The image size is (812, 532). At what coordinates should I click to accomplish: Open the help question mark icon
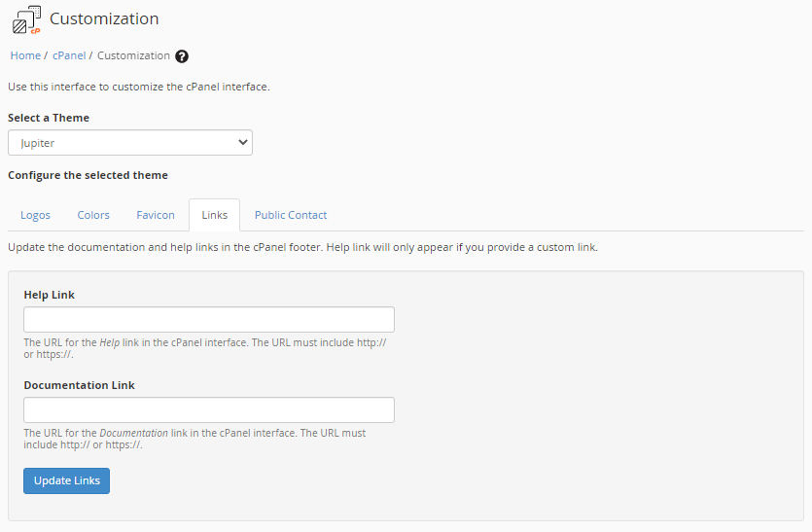182,56
